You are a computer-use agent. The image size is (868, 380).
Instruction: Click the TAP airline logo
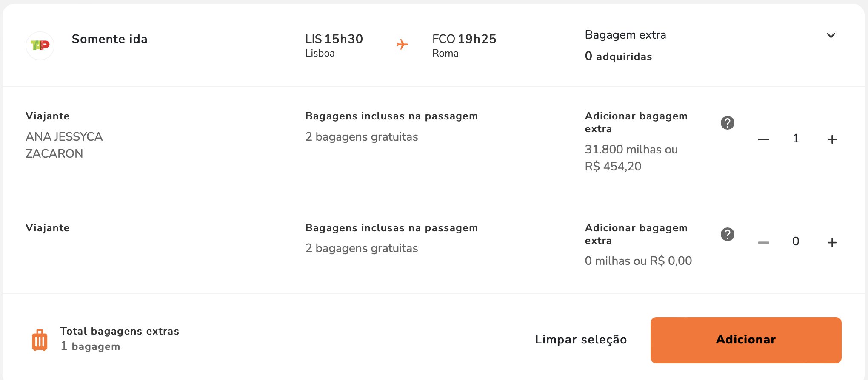[x=40, y=45]
